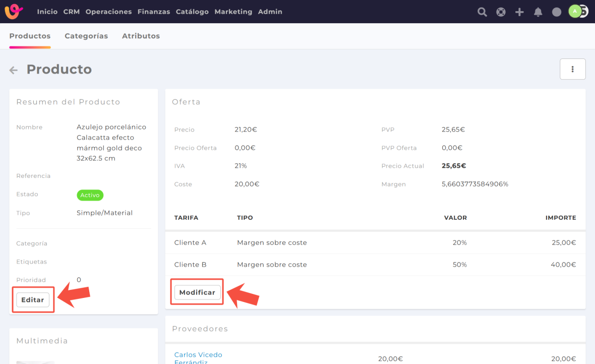Viewport: 595px width, 364px height.
Task: Click the plus icon to add new
Action: (519, 12)
